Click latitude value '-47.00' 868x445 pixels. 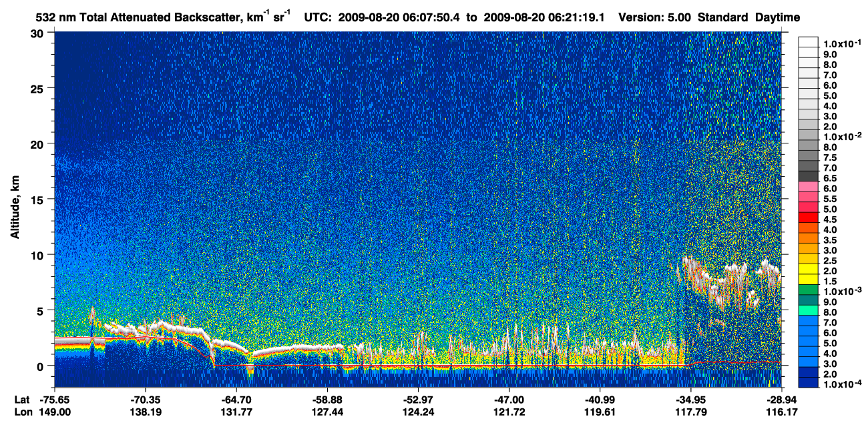coord(509,400)
